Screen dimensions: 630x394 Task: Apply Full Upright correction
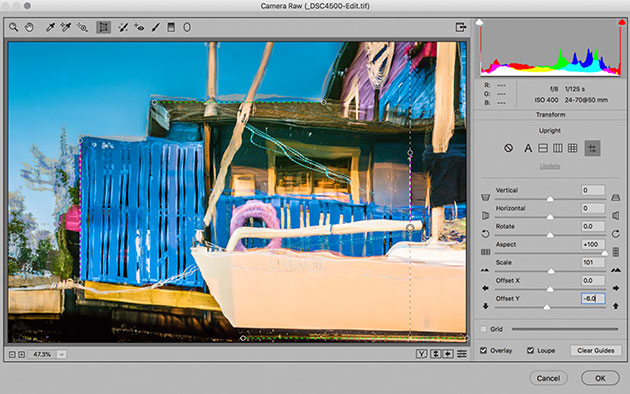pyautogui.click(x=573, y=148)
